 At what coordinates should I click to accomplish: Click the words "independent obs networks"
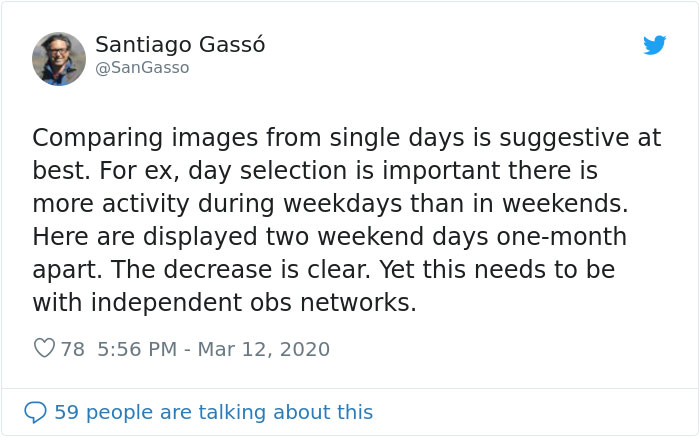click(254, 302)
